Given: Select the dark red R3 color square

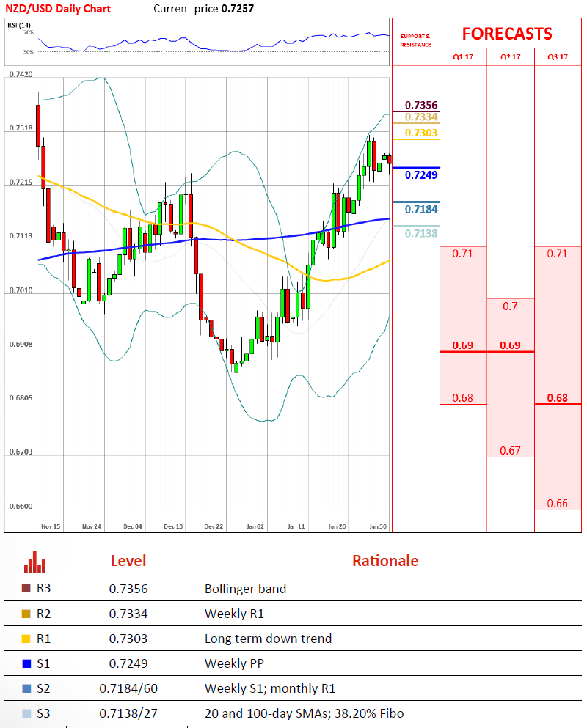Looking at the screenshot, I should point(27,589).
